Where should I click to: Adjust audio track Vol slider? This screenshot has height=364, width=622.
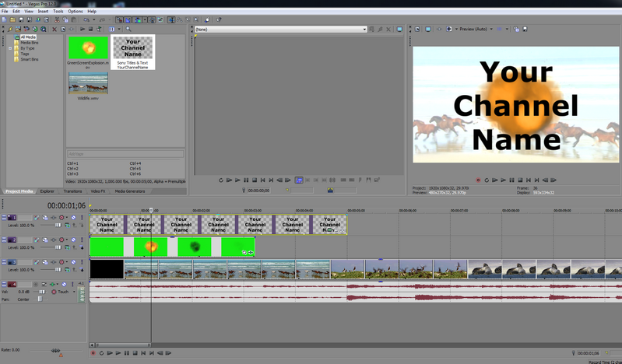click(x=42, y=292)
